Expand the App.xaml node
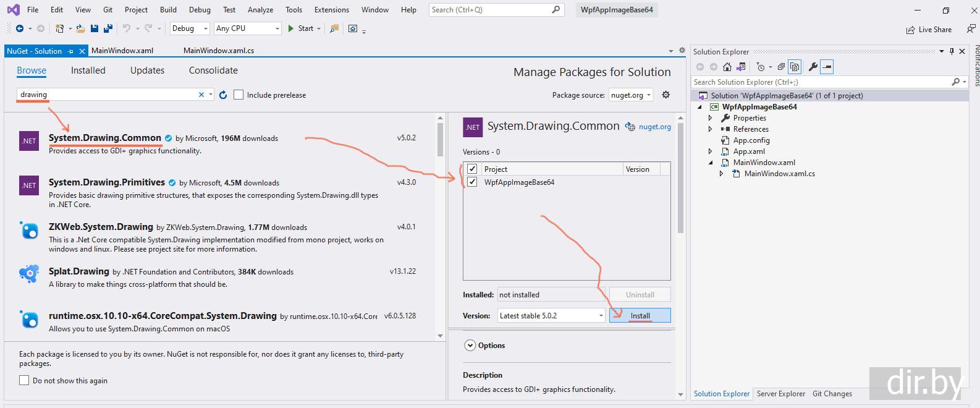980x408 pixels. click(x=710, y=151)
